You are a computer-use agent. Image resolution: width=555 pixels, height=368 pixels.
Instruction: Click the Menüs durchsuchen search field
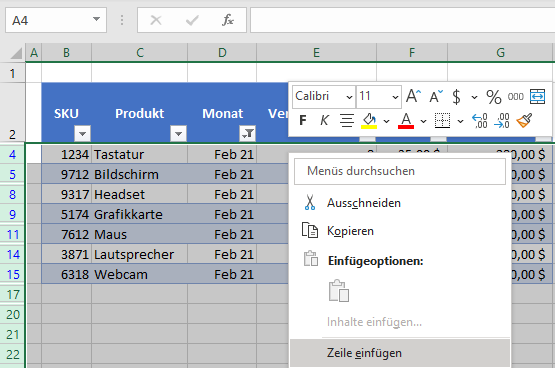400,171
